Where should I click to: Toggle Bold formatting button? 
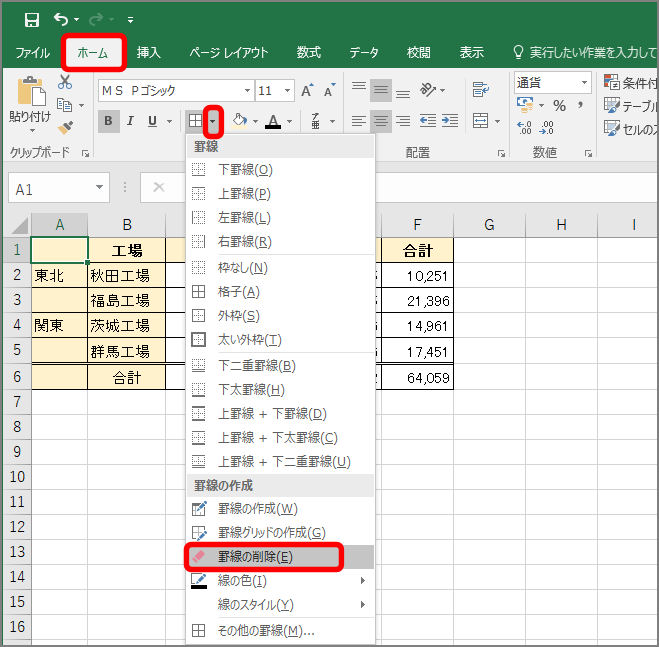coord(108,121)
